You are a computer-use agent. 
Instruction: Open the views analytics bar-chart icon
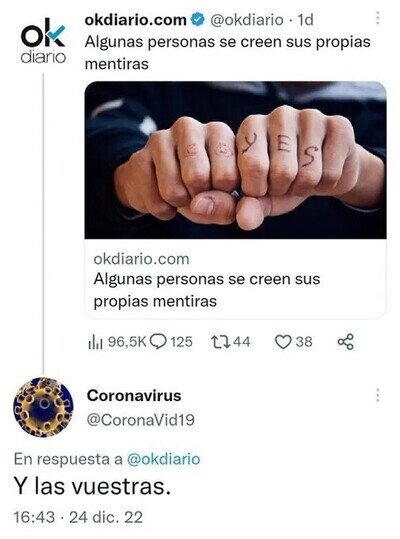[x=96, y=342]
